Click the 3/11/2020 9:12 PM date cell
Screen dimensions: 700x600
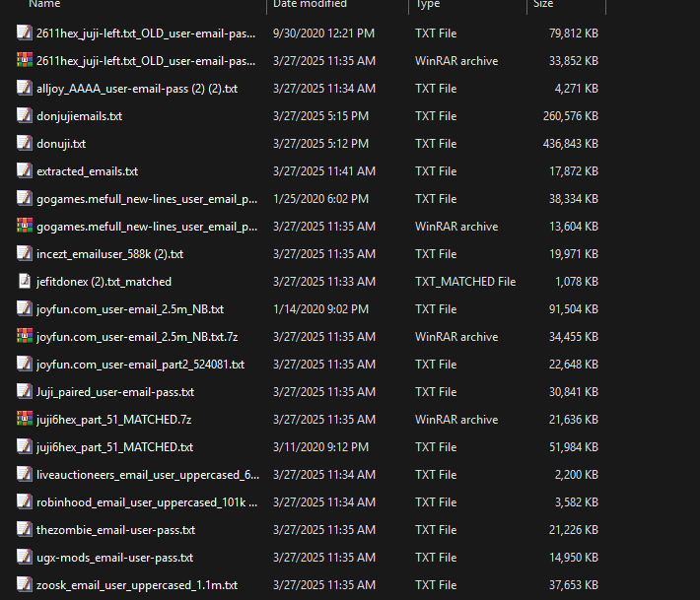pyautogui.click(x=321, y=447)
